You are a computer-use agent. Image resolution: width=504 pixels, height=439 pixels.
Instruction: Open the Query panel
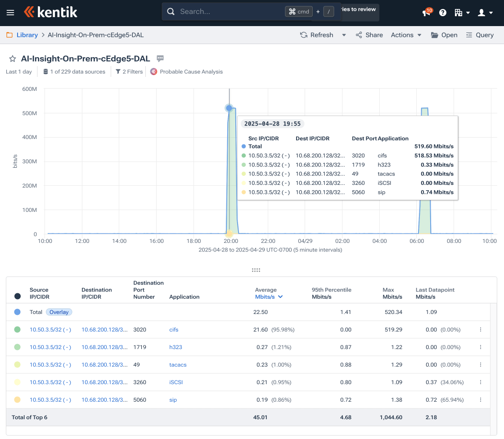point(480,35)
